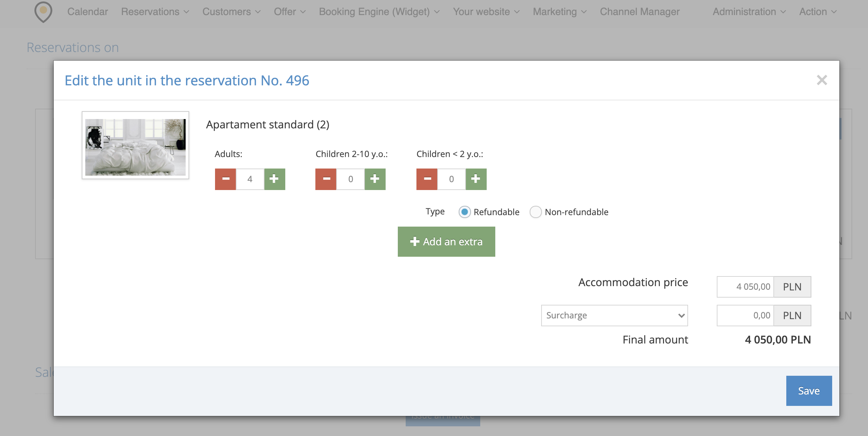Click the Accommodation price field
Screen dimensions: 868x436
[745, 287]
